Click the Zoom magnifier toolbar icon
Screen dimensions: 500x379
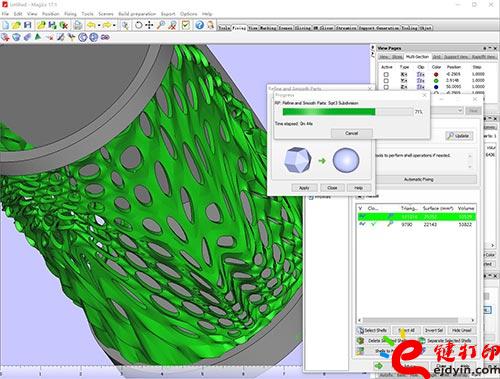pyautogui.click(x=161, y=25)
